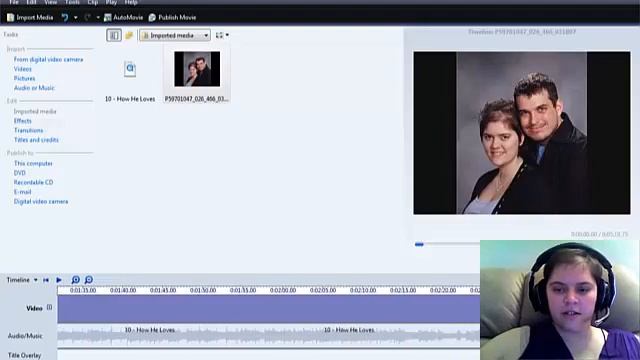Open the View menu

pyautogui.click(x=51, y=2)
